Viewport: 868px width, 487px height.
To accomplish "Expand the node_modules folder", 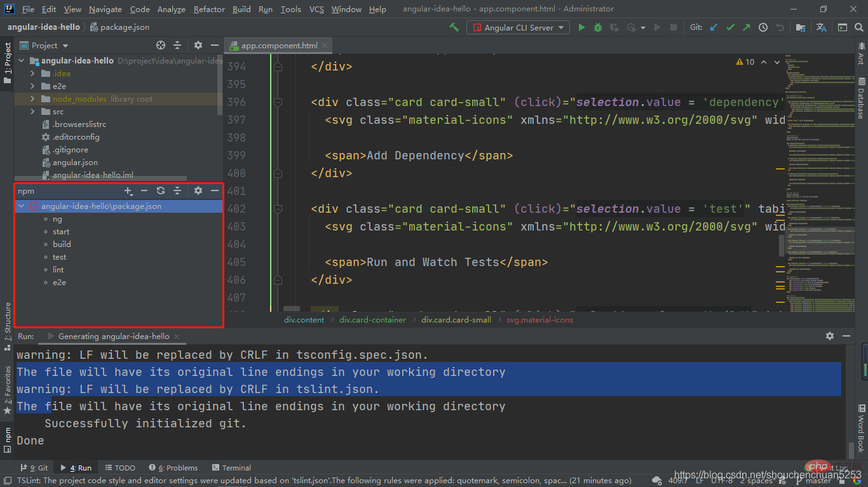I will point(32,99).
